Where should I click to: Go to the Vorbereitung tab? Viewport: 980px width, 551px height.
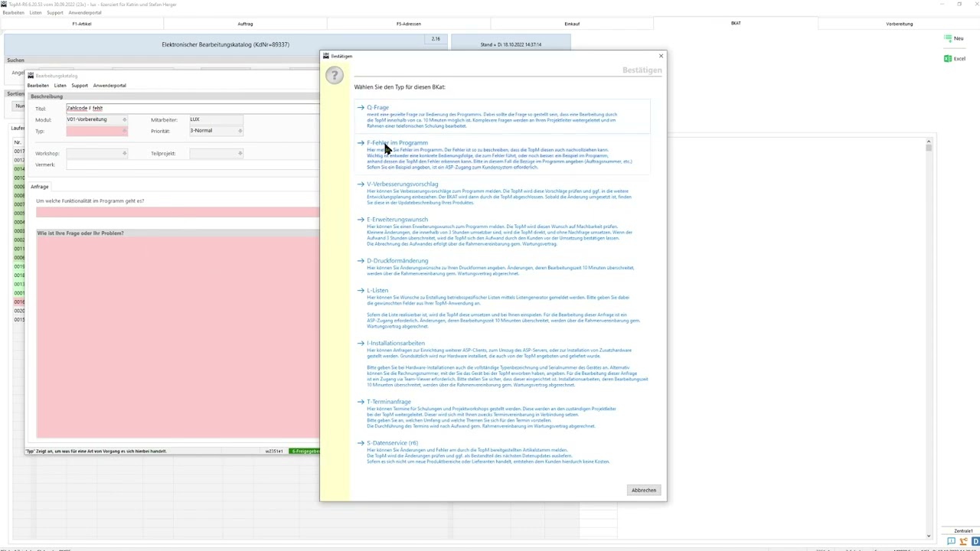coord(899,24)
